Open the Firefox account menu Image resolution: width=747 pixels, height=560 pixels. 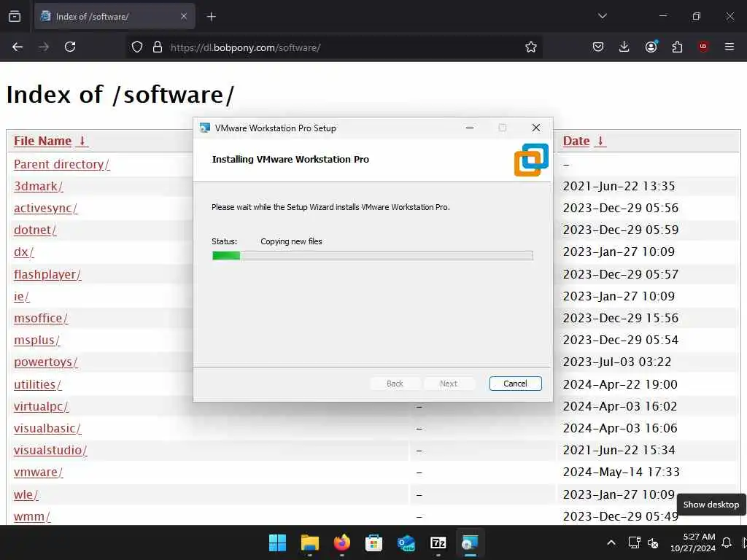click(x=651, y=47)
